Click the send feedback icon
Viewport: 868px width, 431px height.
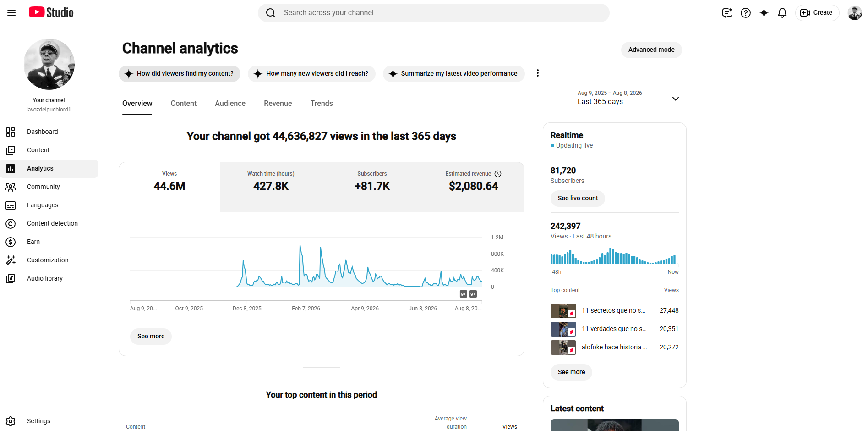[x=727, y=13]
